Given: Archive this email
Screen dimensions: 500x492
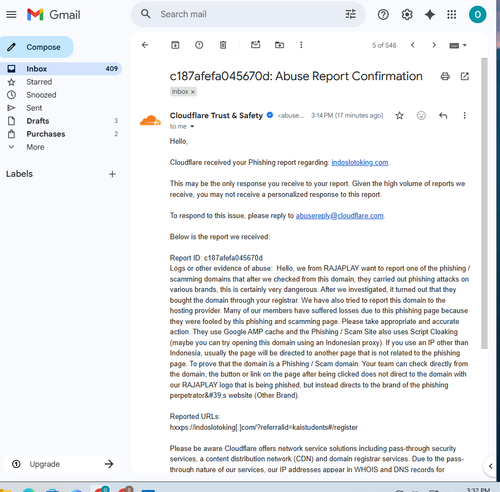Looking at the screenshot, I should point(175,45).
